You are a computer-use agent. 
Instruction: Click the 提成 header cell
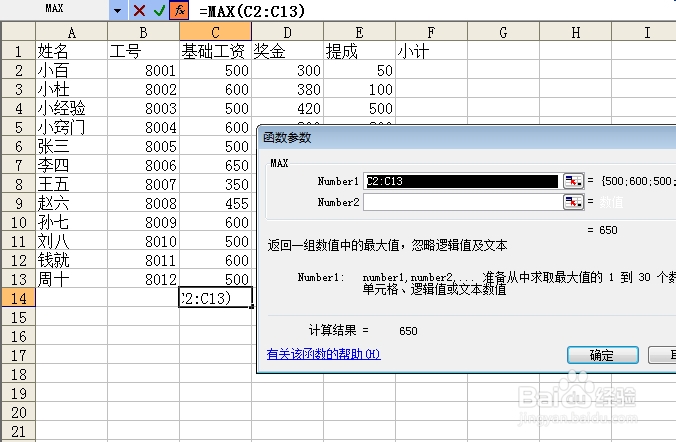point(360,51)
